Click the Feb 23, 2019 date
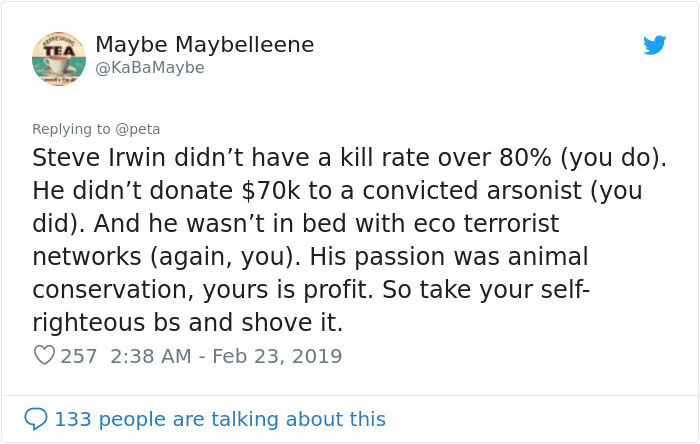This screenshot has width=700, height=444. [x=277, y=356]
